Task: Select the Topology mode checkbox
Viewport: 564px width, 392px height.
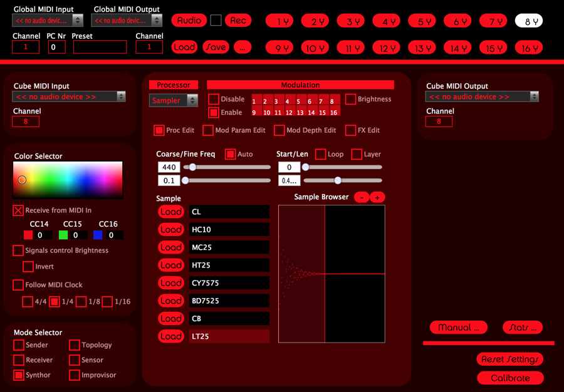Action: click(x=74, y=345)
